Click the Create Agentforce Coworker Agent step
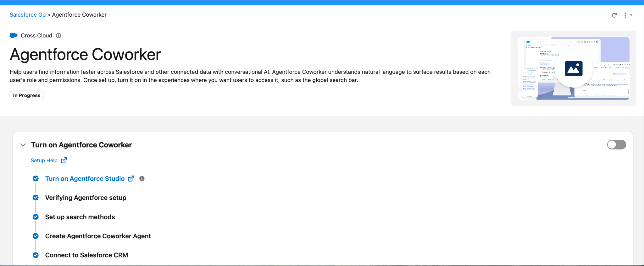 tap(98, 236)
